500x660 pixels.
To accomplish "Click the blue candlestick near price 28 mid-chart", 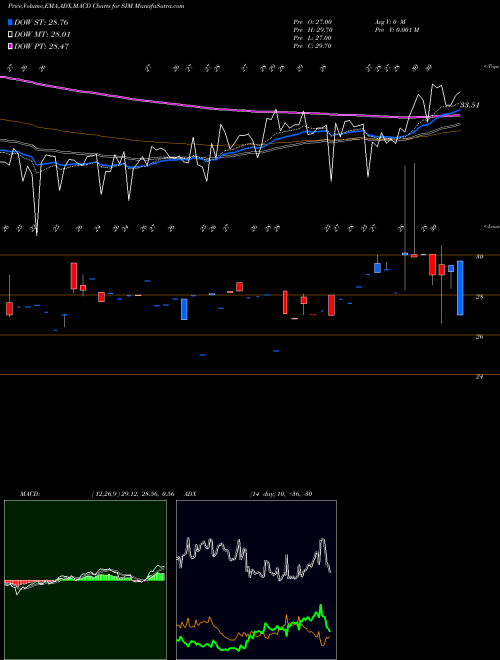I will 184,309.
